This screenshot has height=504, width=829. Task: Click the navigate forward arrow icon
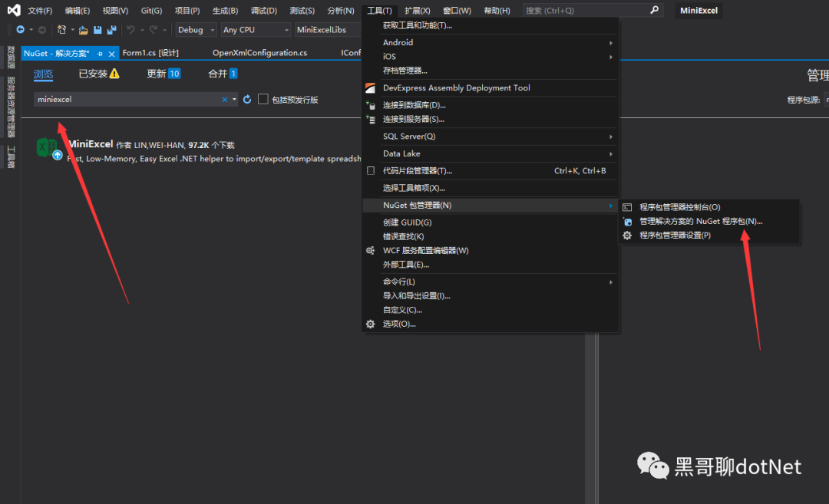pos(41,30)
